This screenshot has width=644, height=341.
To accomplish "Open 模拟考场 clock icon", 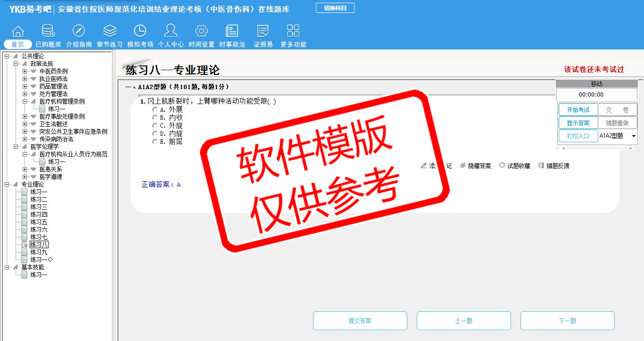I will (x=140, y=32).
